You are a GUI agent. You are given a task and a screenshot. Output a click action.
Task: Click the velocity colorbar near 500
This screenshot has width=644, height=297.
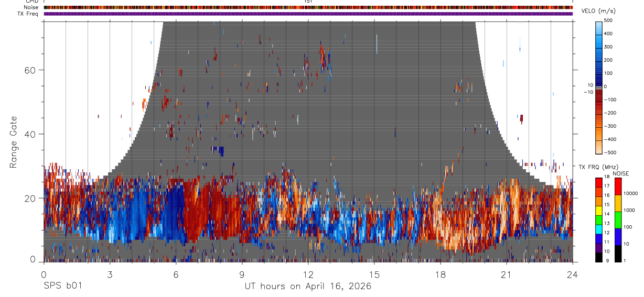[598, 24]
